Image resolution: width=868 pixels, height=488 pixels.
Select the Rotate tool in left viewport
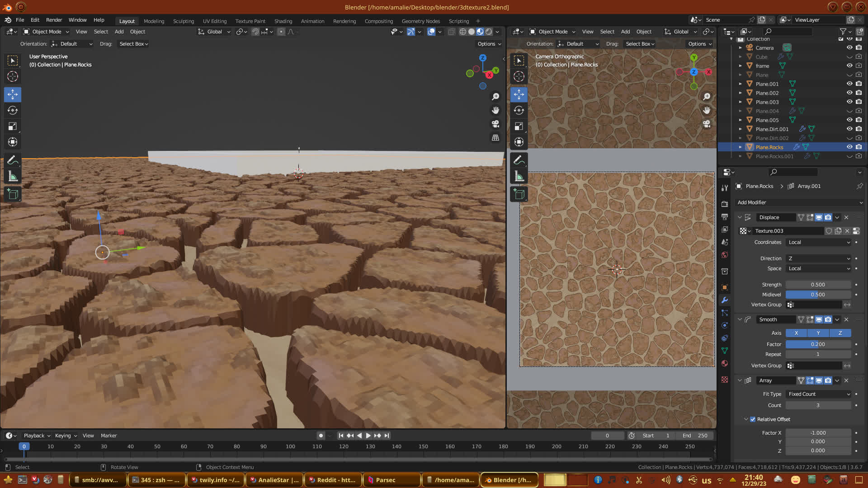point(13,110)
